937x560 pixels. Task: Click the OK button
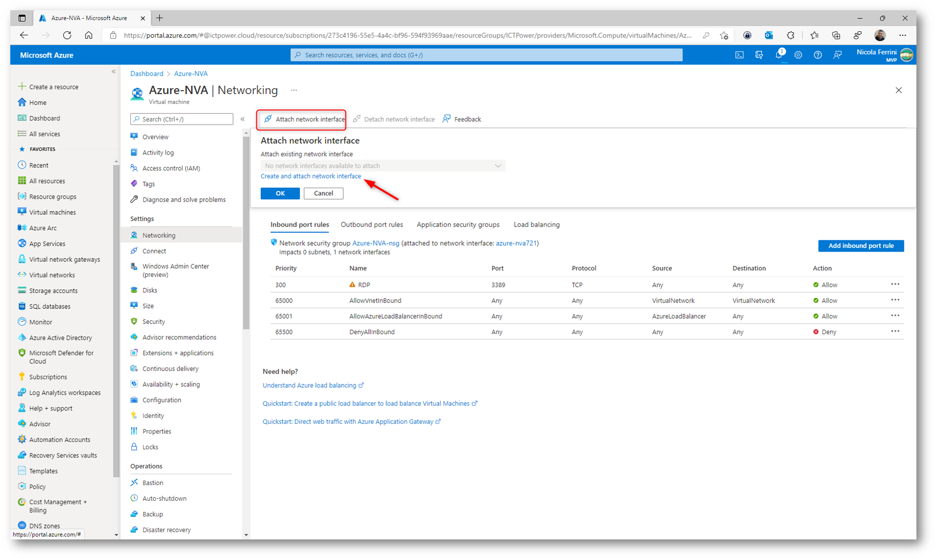pyautogui.click(x=280, y=193)
